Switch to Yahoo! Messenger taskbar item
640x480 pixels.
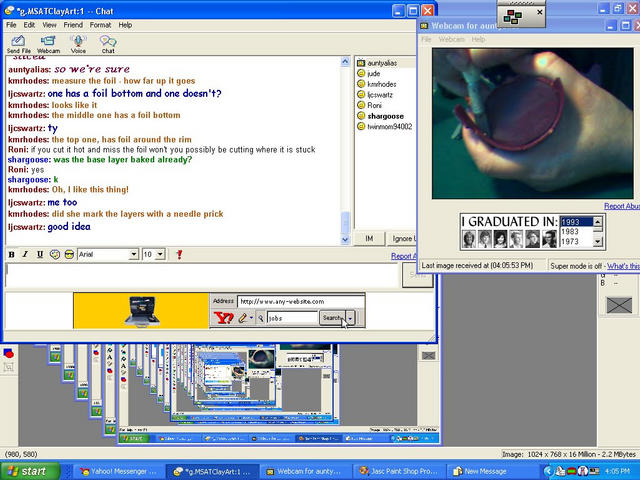point(119,471)
